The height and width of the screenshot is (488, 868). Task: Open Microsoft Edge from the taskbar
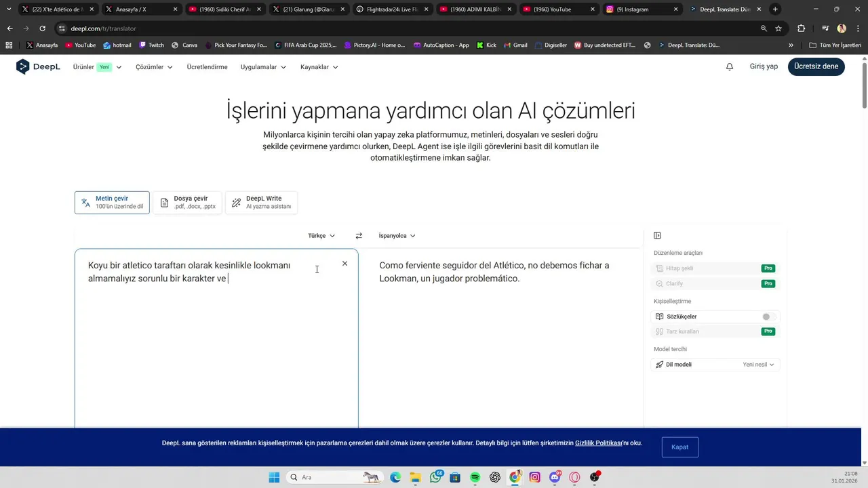coord(395,477)
